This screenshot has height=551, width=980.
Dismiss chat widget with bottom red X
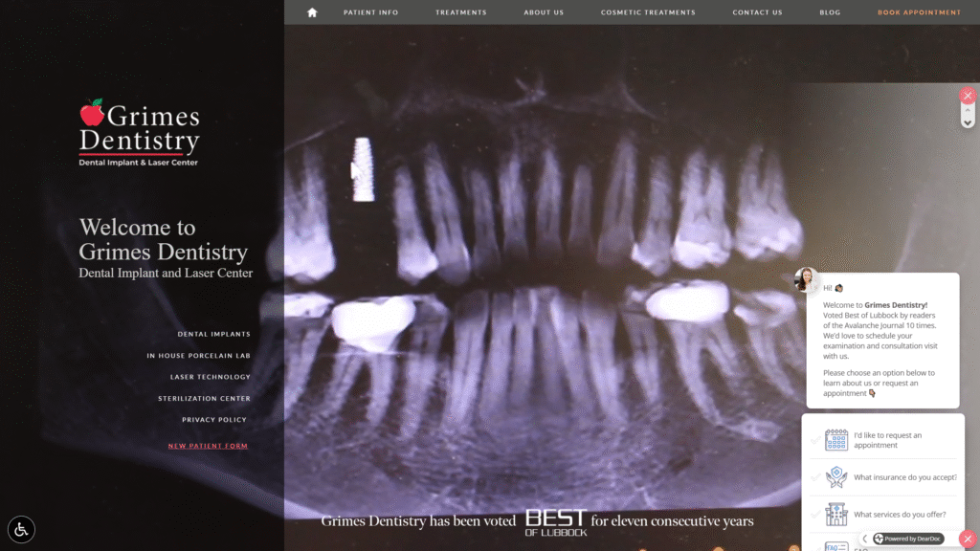[968, 539]
